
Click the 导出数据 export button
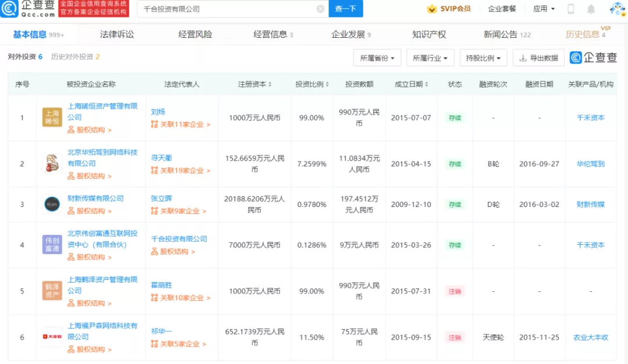point(538,58)
